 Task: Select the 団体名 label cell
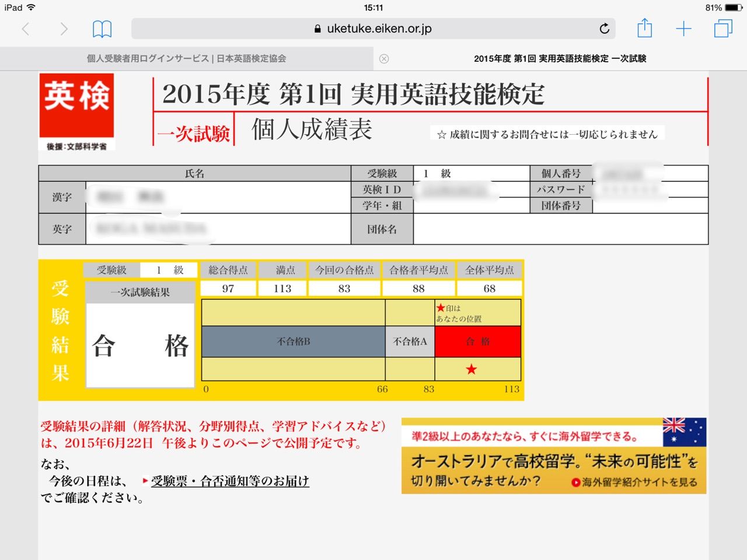382,229
